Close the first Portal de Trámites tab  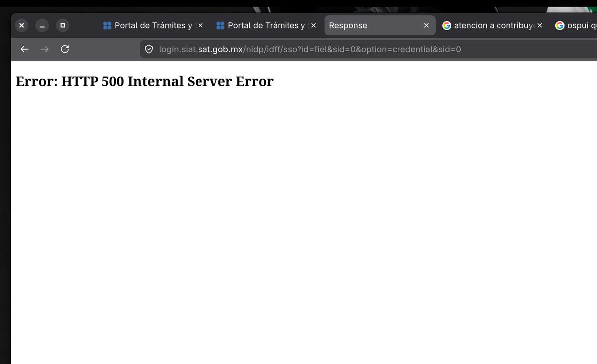coord(200,25)
